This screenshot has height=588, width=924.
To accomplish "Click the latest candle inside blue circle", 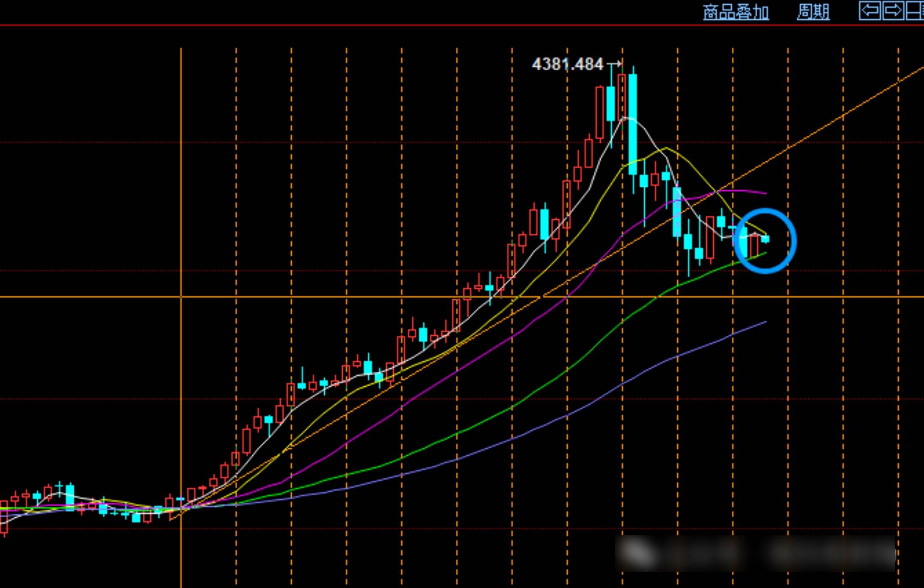I will [766, 239].
